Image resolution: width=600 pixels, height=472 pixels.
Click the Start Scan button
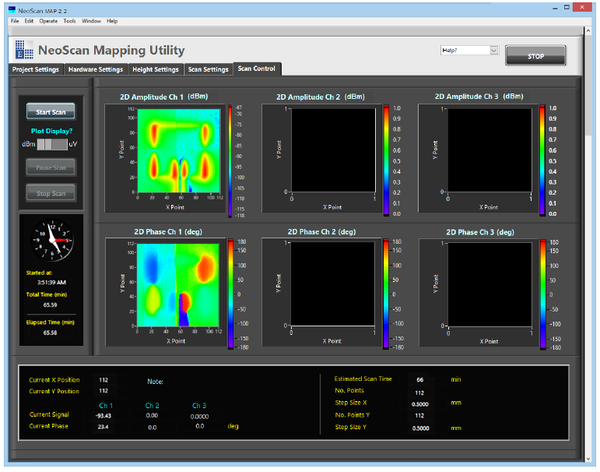coord(50,112)
